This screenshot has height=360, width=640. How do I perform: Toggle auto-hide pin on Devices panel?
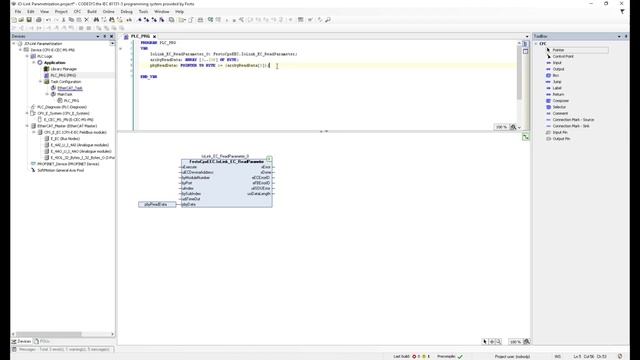[x=104, y=36]
